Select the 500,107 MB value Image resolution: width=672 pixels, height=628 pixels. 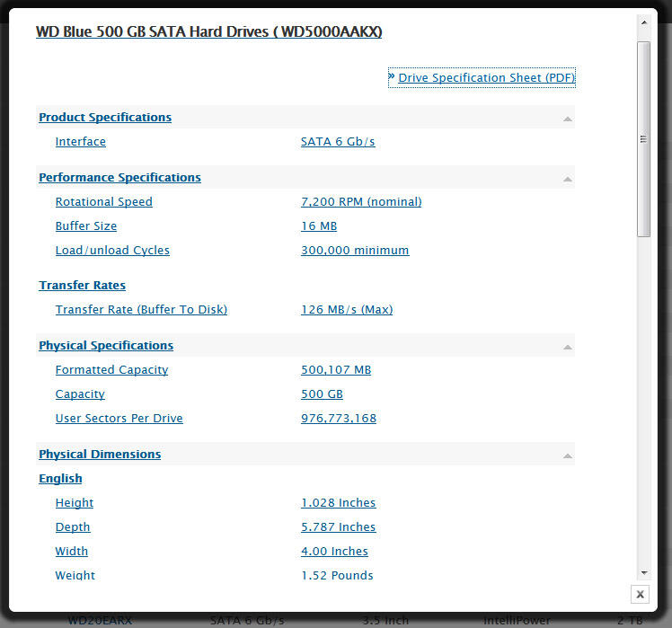pyautogui.click(x=336, y=369)
